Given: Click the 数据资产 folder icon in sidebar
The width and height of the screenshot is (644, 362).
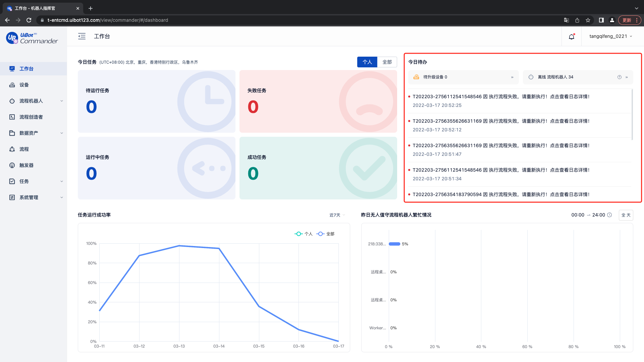Looking at the screenshot, I should click(12, 133).
